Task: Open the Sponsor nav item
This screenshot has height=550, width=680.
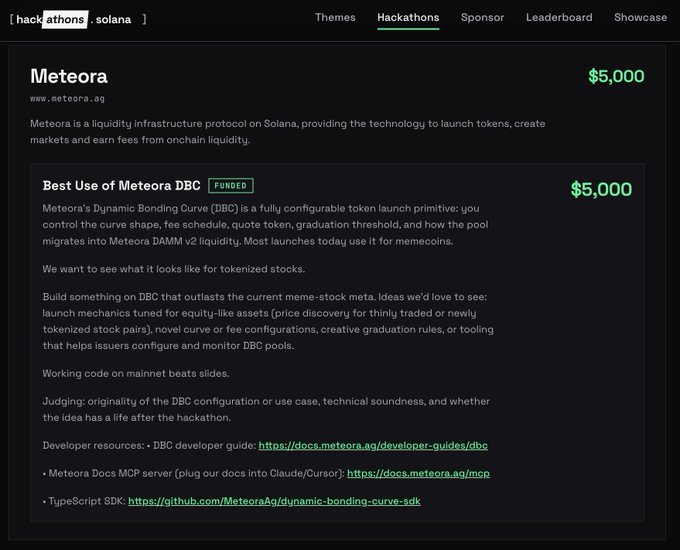Action: tap(482, 17)
